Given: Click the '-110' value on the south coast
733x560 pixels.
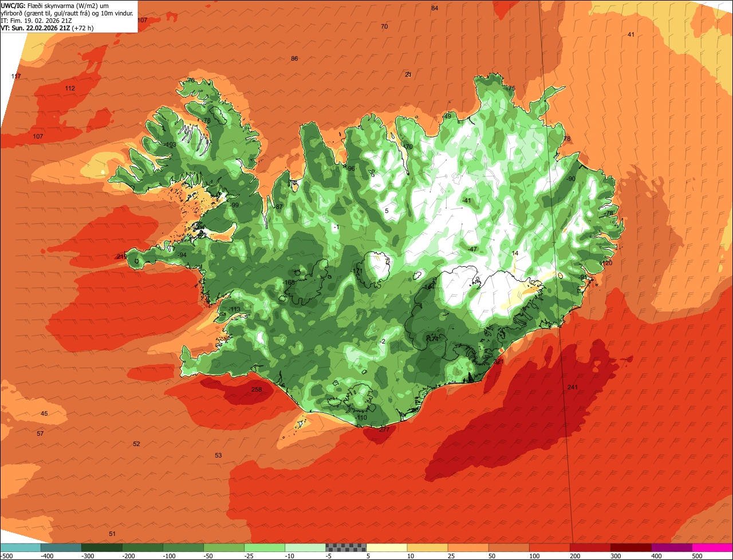Looking at the screenshot, I should (x=361, y=417).
